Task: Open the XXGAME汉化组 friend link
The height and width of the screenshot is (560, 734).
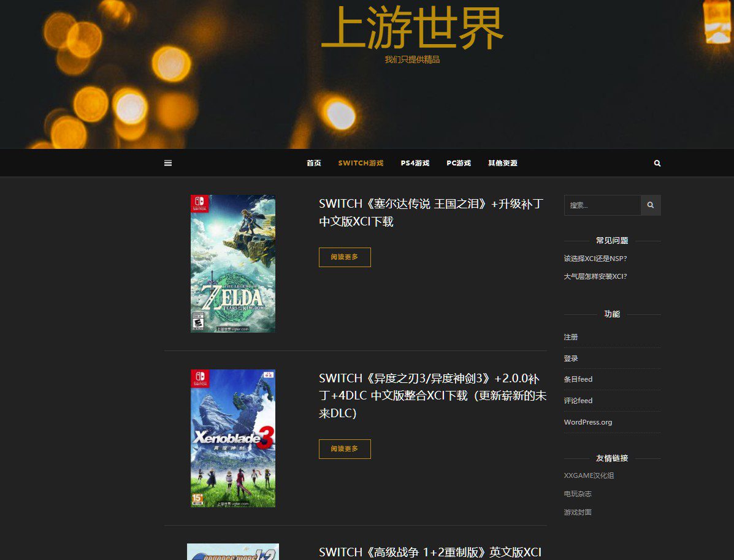Action: pos(587,475)
